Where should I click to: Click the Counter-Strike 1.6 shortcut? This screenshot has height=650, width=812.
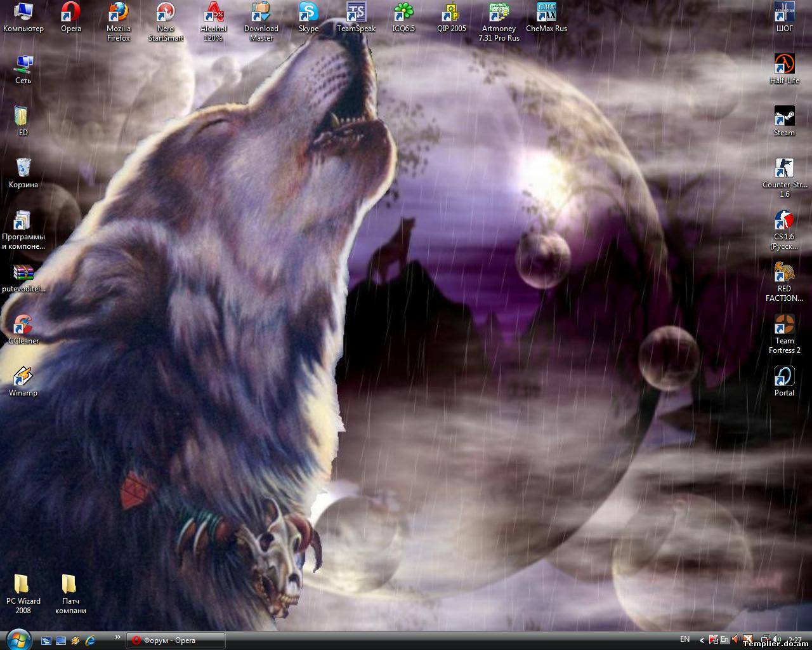[785, 178]
